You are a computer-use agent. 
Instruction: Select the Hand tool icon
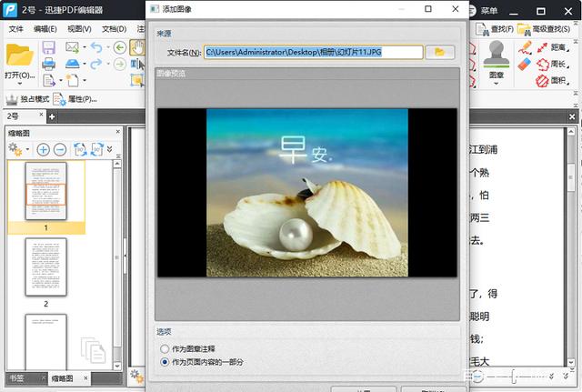pos(137,47)
